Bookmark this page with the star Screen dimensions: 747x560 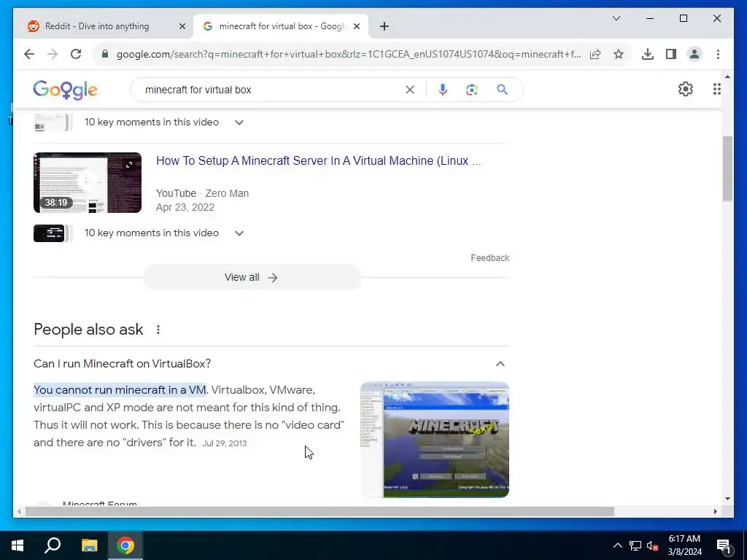pos(619,54)
